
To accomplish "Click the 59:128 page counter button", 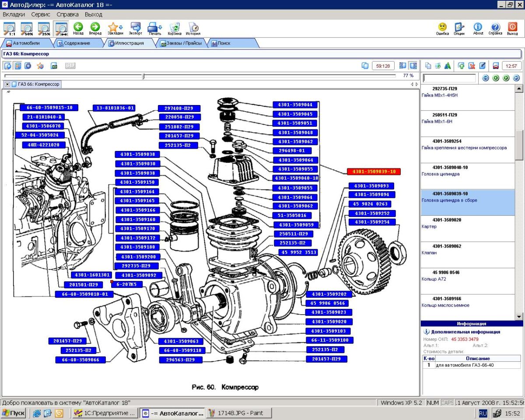I will (x=383, y=66).
